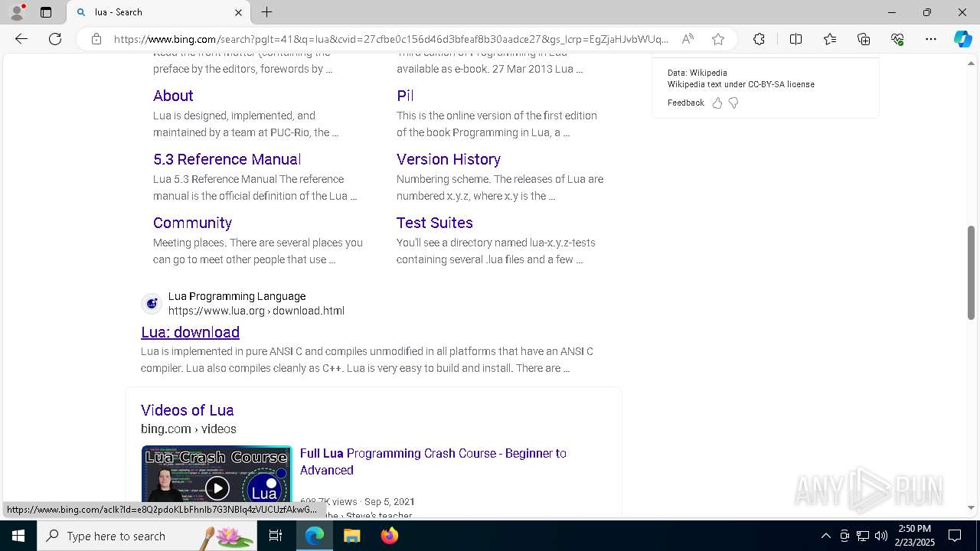Open the browser profile icon
The height and width of the screenshot is (551, 980).
coord(16,12)
